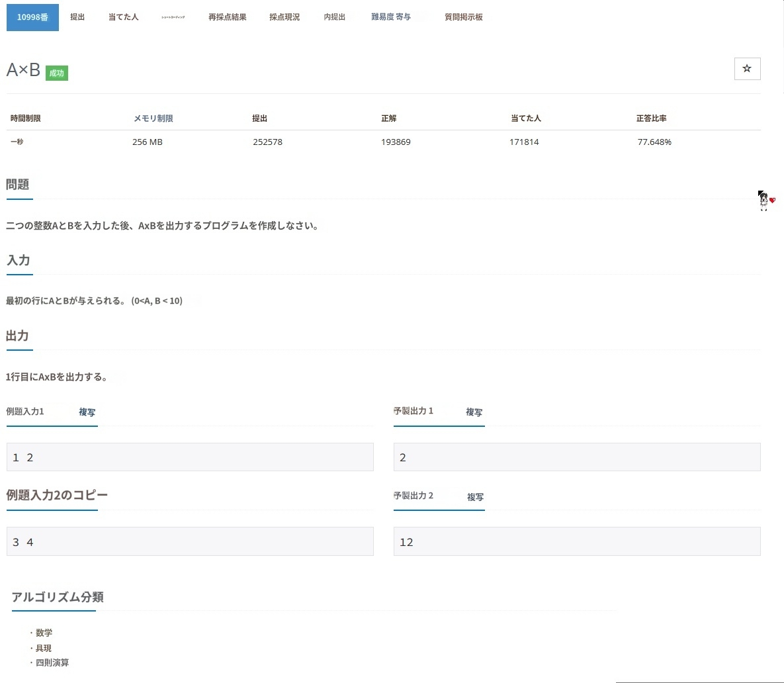Open the 四則演算 algorithm tag

52,662
